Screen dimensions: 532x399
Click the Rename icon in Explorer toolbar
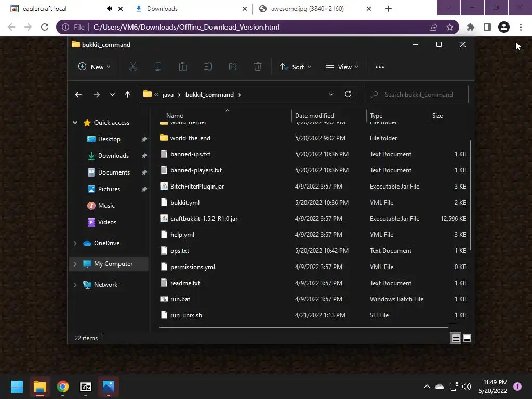coord(208,67)
